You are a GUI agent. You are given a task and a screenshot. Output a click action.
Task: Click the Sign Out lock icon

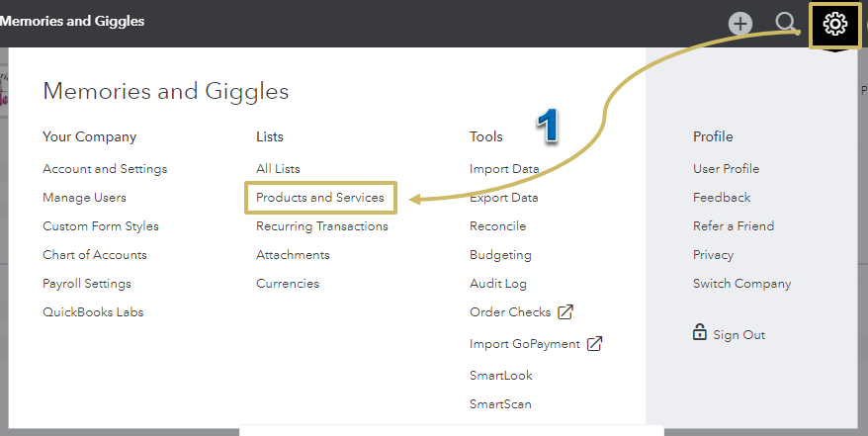(700, 332)
